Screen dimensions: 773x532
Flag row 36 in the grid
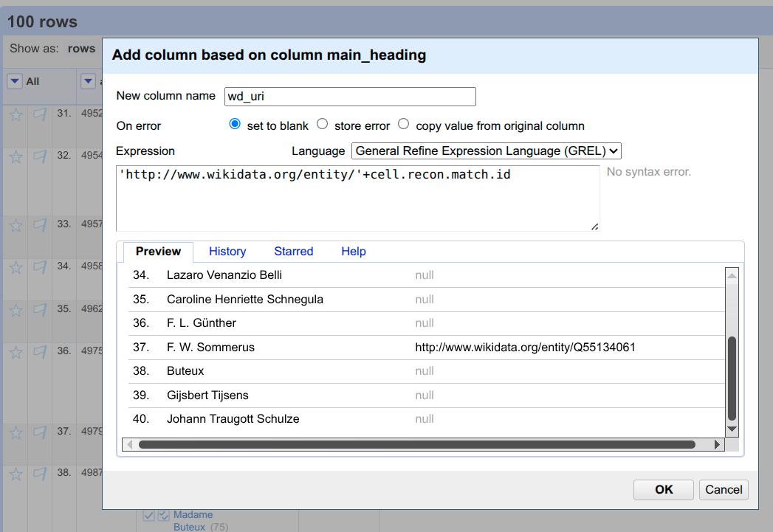(40, 352)
